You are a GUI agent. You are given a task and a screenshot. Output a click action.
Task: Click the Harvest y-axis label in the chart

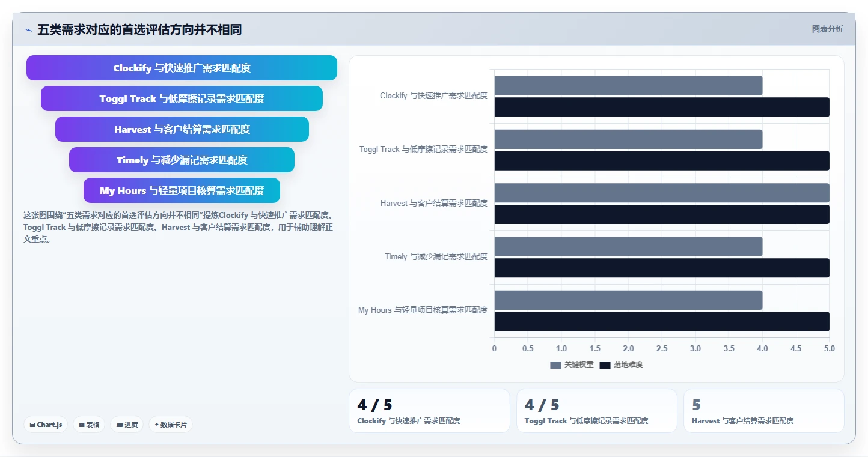coord(434,203)
